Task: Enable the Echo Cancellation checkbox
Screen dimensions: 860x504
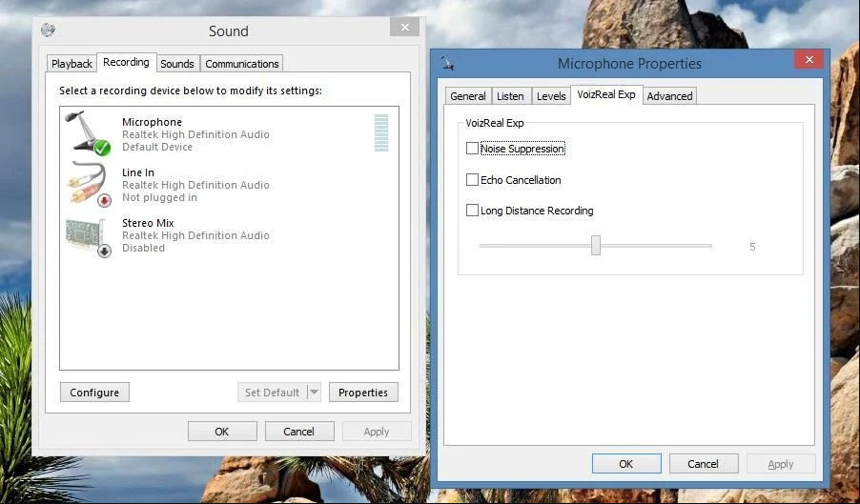Action: [472, 180]
